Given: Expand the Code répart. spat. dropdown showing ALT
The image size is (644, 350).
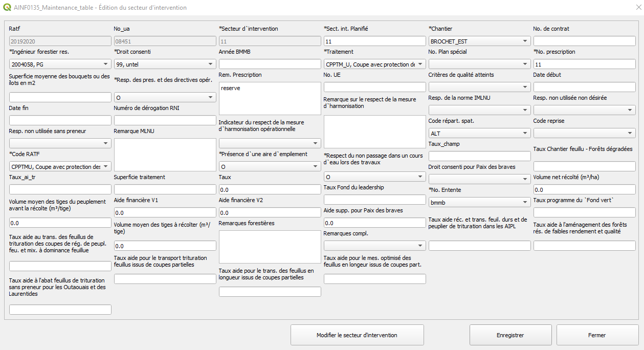Looking at the screenshot, I should click(x=479, y=133).
